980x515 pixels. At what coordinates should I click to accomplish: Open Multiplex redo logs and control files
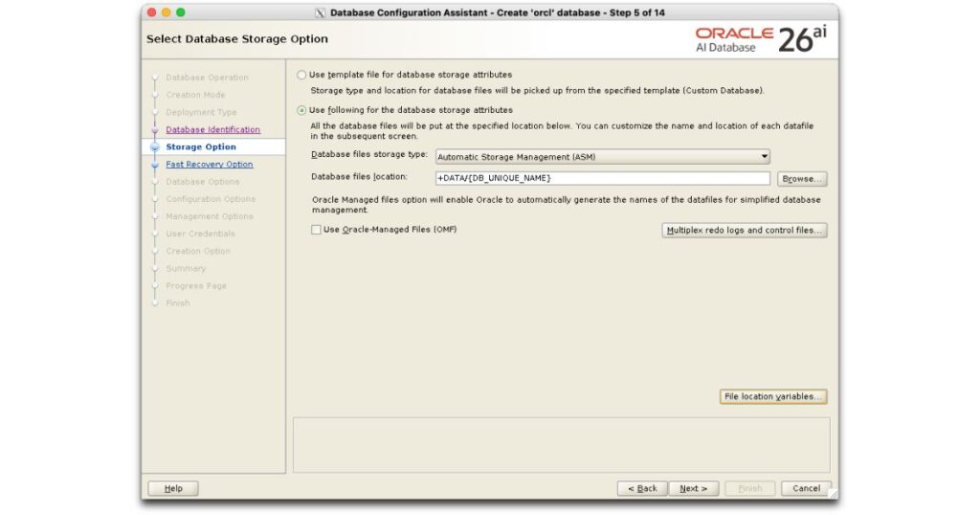(745, 231)
